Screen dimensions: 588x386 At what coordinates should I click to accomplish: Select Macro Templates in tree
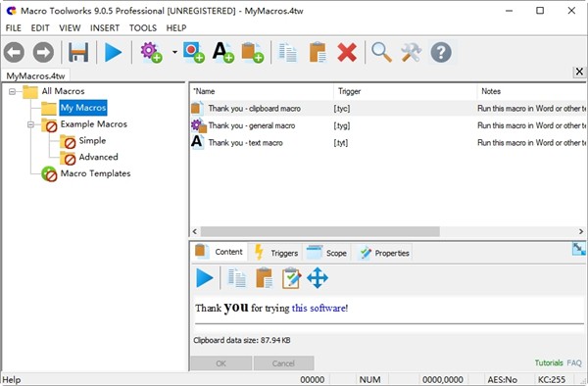tap(95, 173)
